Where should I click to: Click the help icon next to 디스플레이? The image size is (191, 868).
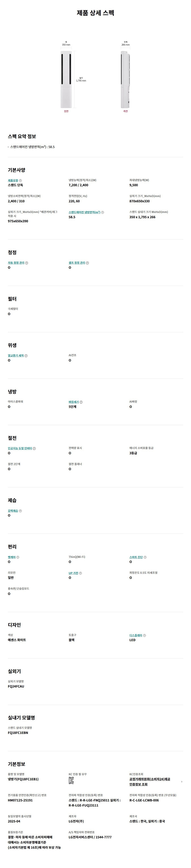(x=145, y=636)
